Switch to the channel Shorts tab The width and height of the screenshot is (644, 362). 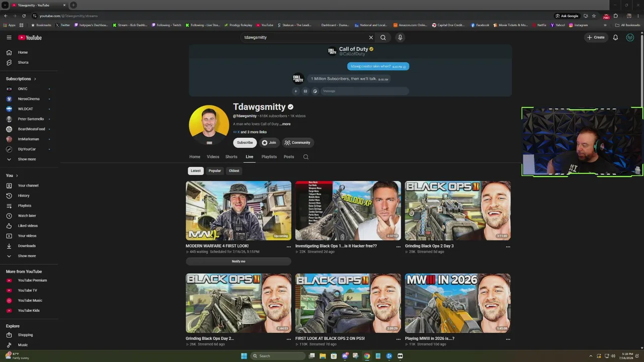[231, 157]
